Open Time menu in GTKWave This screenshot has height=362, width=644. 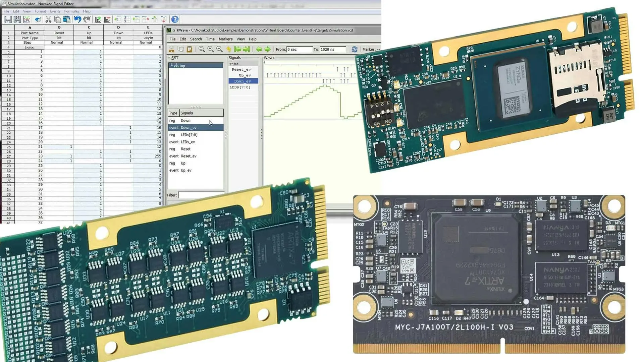210,39
